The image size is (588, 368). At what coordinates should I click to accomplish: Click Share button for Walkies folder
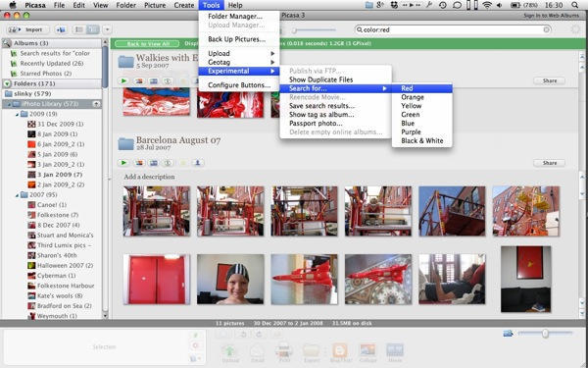pyautogui.click(x=550, y=80)
